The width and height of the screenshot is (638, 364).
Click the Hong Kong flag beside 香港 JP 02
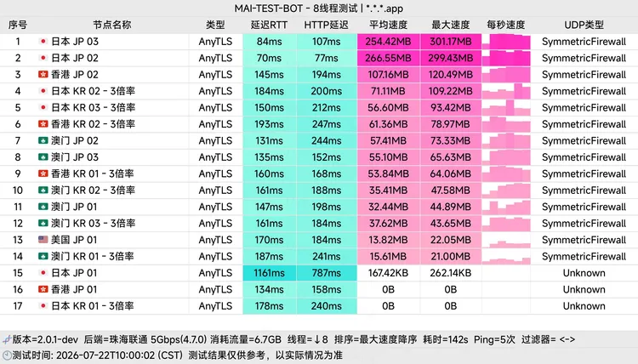pos(43,75)
